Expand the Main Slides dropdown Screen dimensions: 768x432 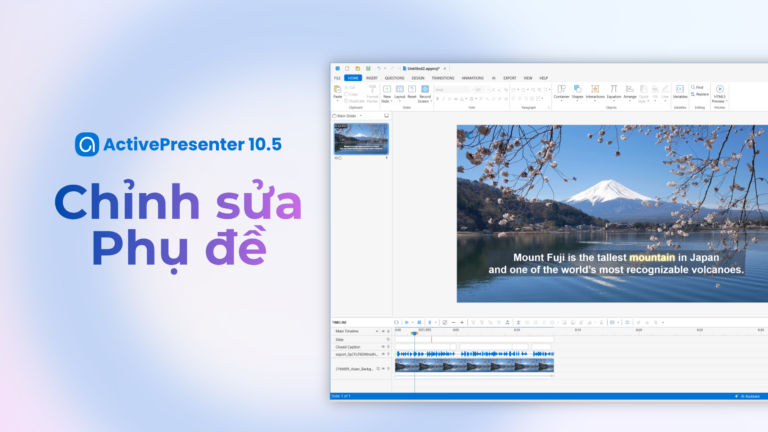360,116
